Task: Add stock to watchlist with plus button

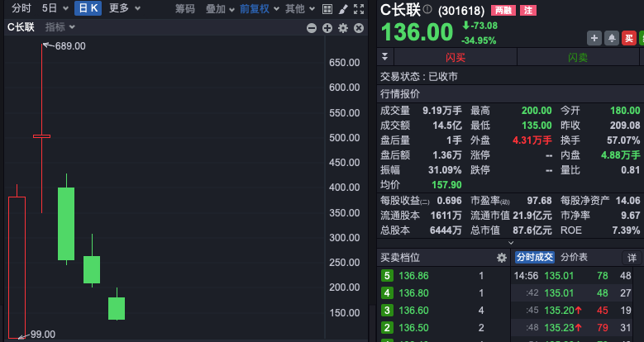Action: point(594,38)
